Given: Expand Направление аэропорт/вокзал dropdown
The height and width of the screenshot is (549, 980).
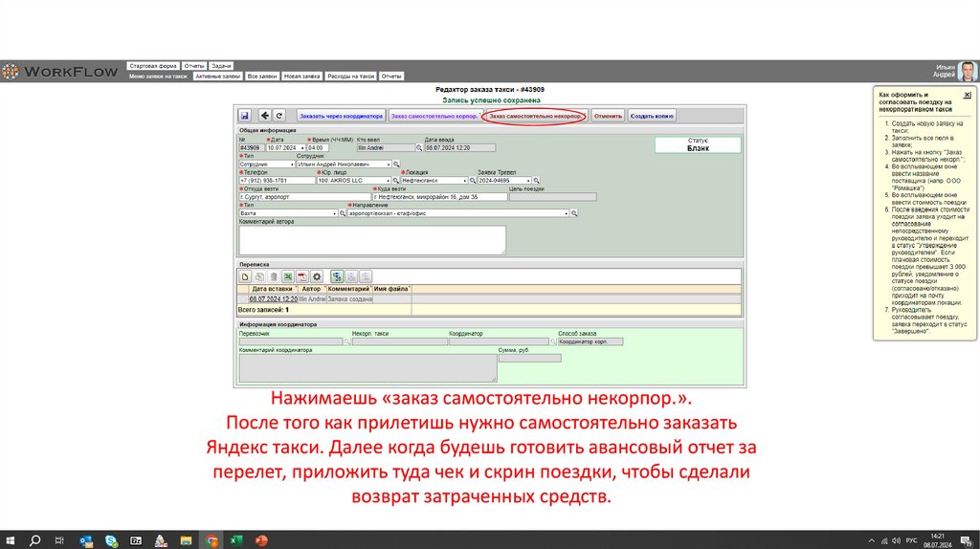Looking at the screenshot, I should (567, 213).
